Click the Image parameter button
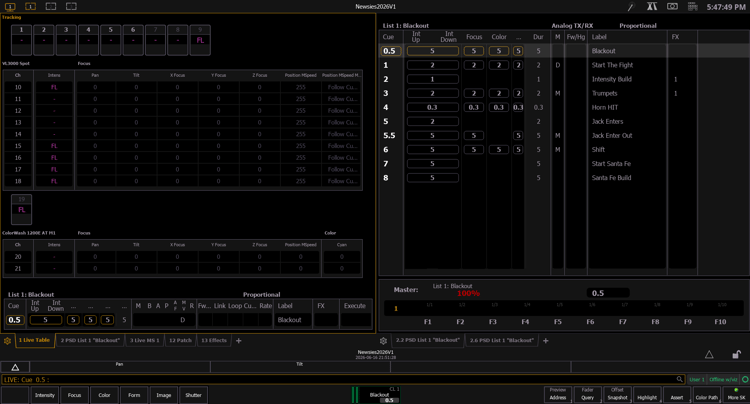This screenshot has width=750, height=404. tap(164, 395)
